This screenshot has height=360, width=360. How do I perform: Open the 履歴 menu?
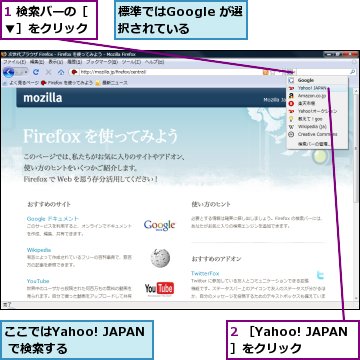tap(75, 62)
